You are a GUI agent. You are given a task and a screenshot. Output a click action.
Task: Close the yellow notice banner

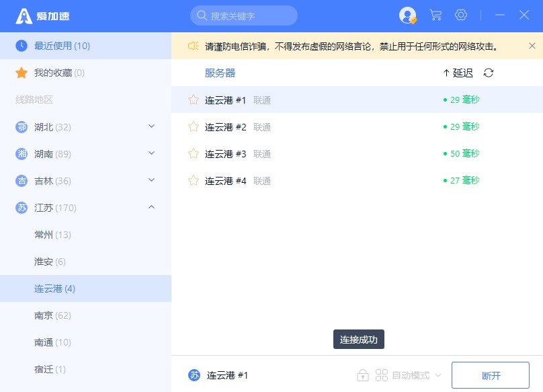tap(532, 46)
